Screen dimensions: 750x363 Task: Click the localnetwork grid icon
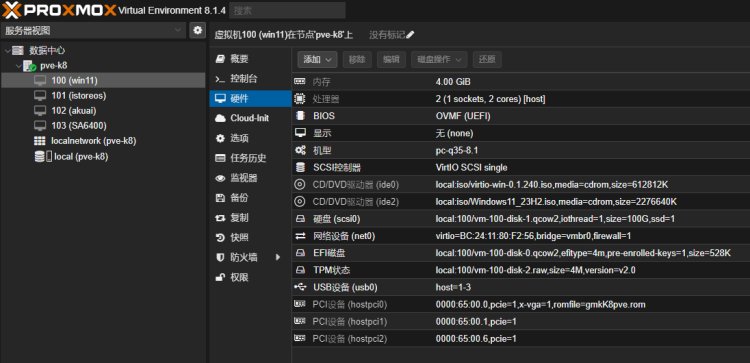click(x=40, y=141)
